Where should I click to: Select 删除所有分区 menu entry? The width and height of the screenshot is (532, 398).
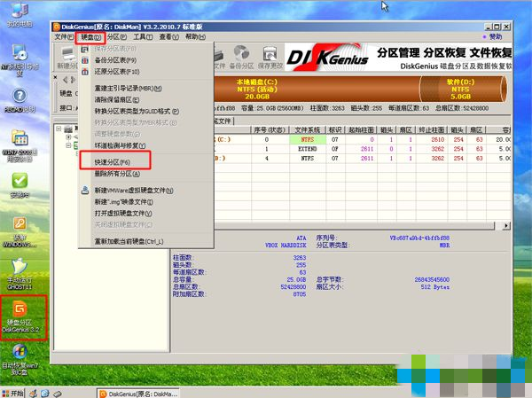117,174
